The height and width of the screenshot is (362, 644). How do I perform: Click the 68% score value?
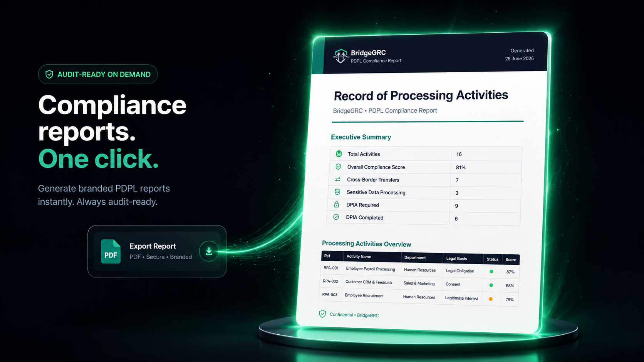pyautogui.click(x=510, y=286)
